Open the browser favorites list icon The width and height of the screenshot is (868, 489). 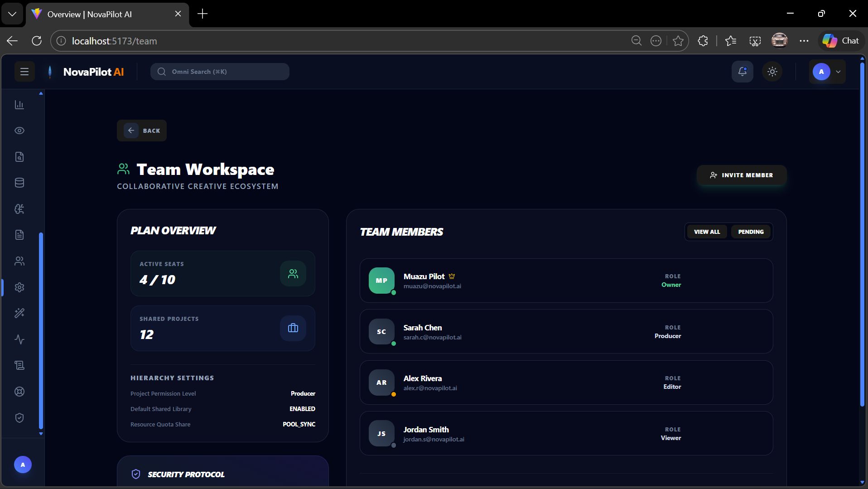[731, 41]
